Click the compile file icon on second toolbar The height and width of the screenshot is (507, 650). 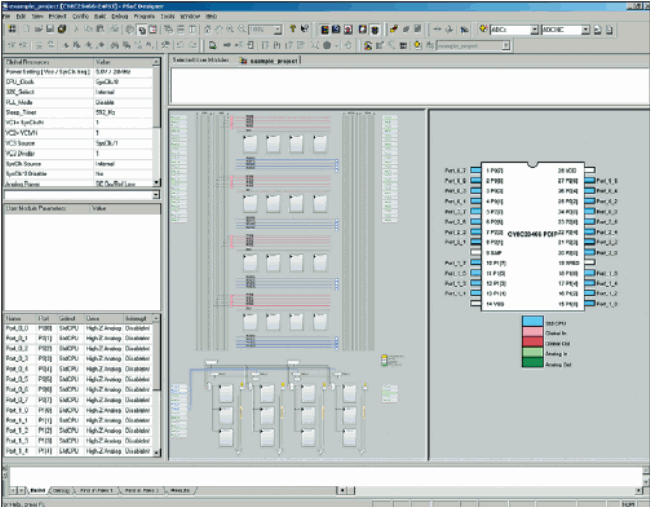213,45
